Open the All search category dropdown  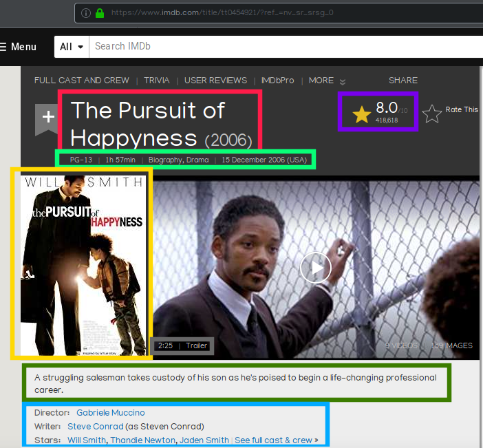(x=72, y=47)
